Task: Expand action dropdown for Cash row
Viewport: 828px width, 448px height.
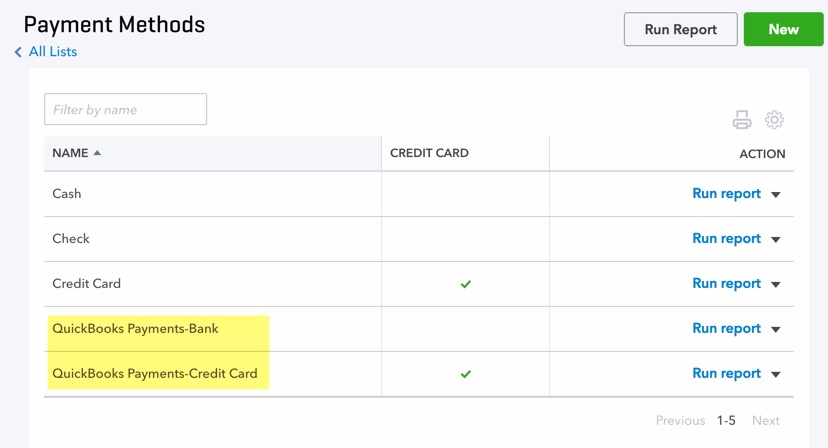Action: pyautogui.click(x=776, y=194)
